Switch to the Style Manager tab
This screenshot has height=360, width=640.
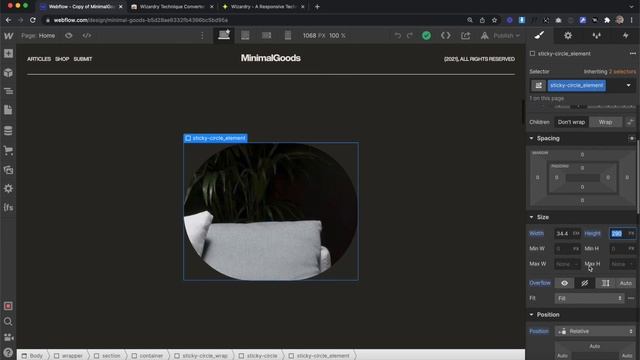pyautogui.click(x=597, y=36)
